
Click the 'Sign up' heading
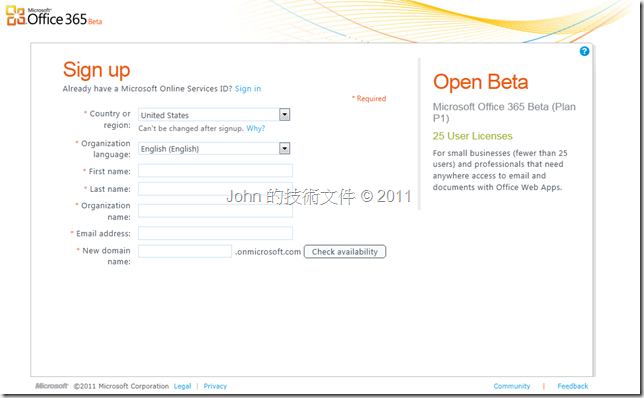(97, 70)
